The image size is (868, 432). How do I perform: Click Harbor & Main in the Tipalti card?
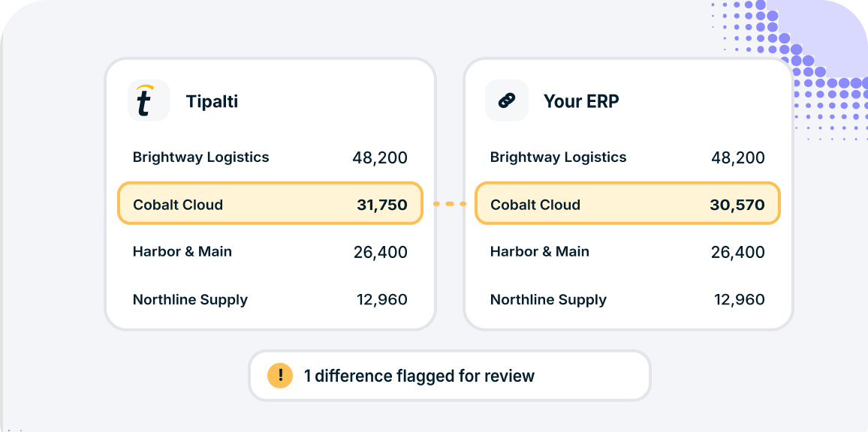pos(182,252)
